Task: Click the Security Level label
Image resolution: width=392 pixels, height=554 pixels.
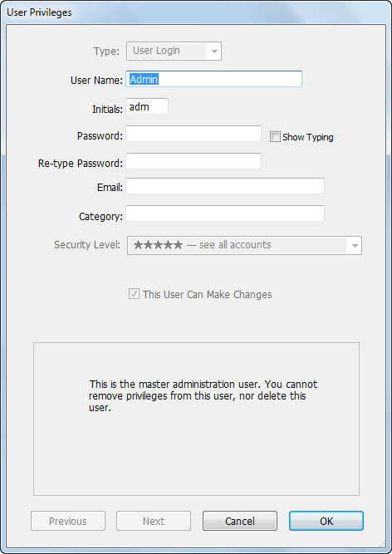Action: (x=87, y=244)
